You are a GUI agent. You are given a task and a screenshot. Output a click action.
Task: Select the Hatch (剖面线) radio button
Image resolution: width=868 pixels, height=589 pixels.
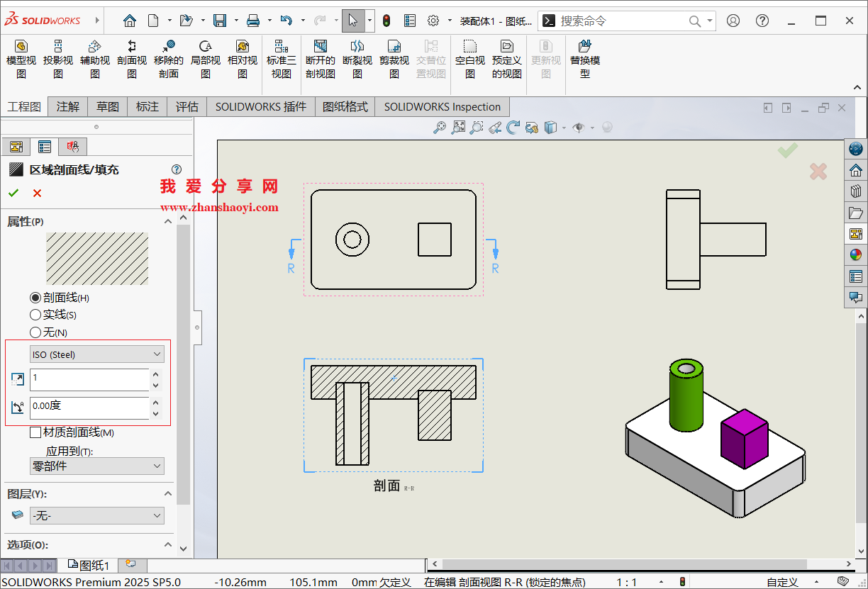pos(35,298)
